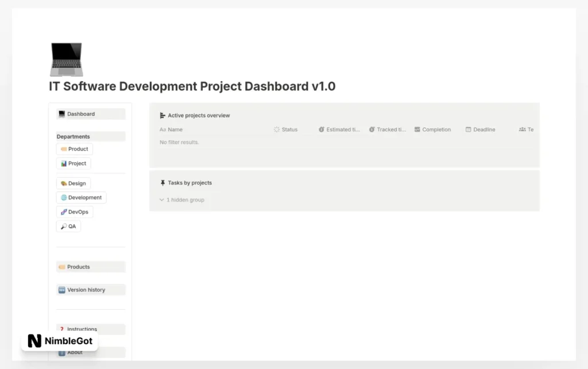Open the Project department page
Image resolution: width=588 pixels, height=369 pixels.
tap(73, 164)
